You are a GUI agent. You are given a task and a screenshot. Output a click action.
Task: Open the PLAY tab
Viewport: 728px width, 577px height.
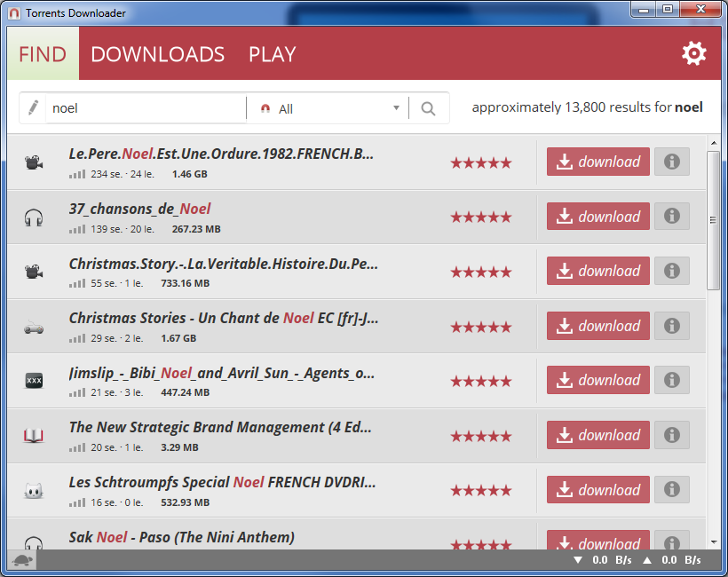272,54
